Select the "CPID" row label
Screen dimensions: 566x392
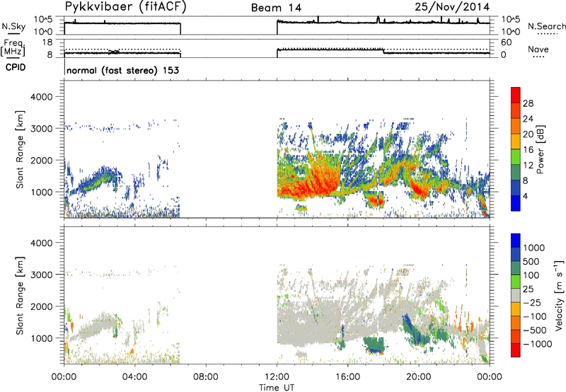[16, 67]
